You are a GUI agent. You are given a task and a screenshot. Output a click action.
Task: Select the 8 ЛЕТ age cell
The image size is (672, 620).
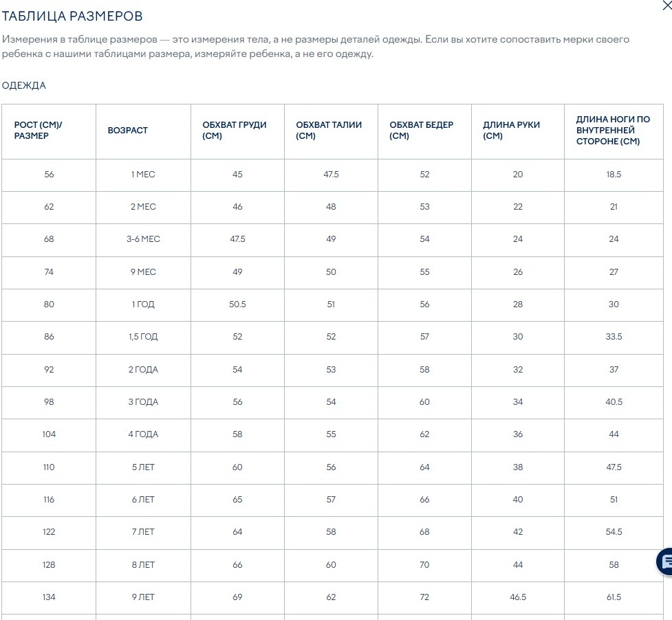[x=143, y=565]
